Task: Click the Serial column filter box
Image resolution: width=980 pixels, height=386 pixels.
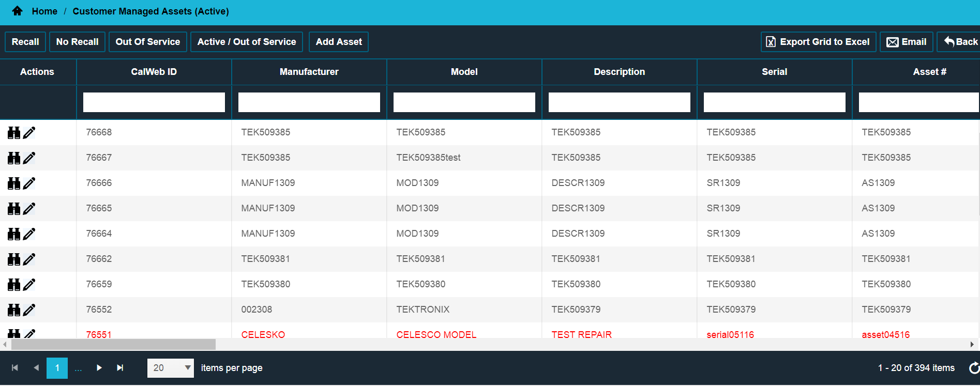Action: click(774, 102)
